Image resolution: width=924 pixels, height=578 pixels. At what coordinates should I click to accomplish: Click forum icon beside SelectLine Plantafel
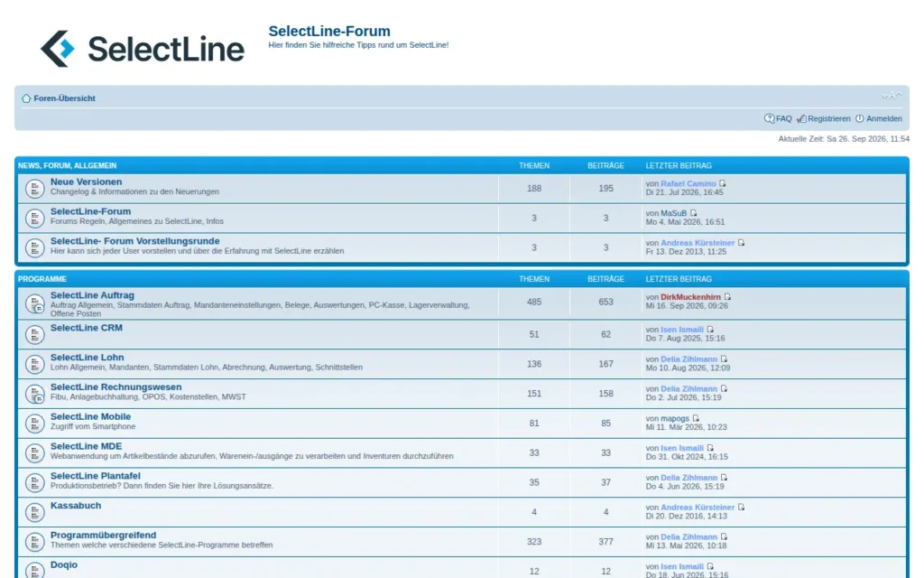35,482
